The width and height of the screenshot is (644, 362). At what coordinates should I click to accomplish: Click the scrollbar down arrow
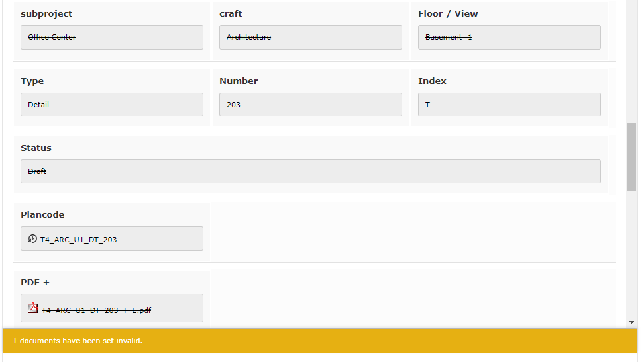pos(631,322)
